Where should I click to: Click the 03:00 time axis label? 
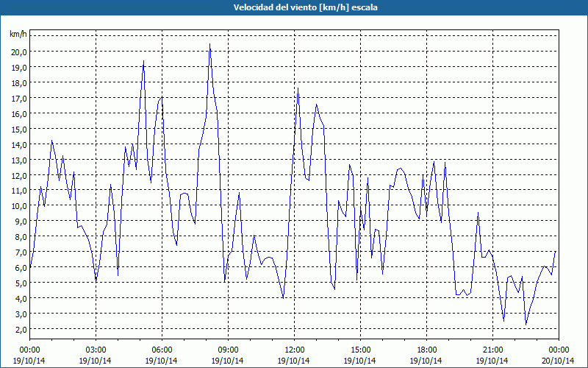(x=96, y=350)
